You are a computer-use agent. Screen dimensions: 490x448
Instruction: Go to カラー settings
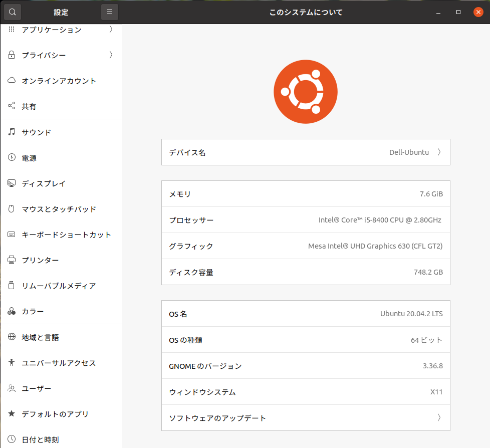pos(61,311)
